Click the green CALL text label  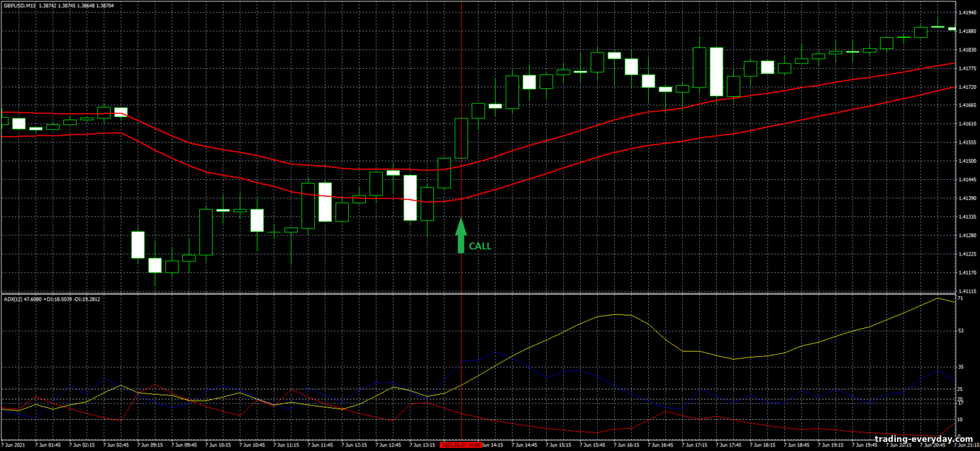click(x=480, y=246)
